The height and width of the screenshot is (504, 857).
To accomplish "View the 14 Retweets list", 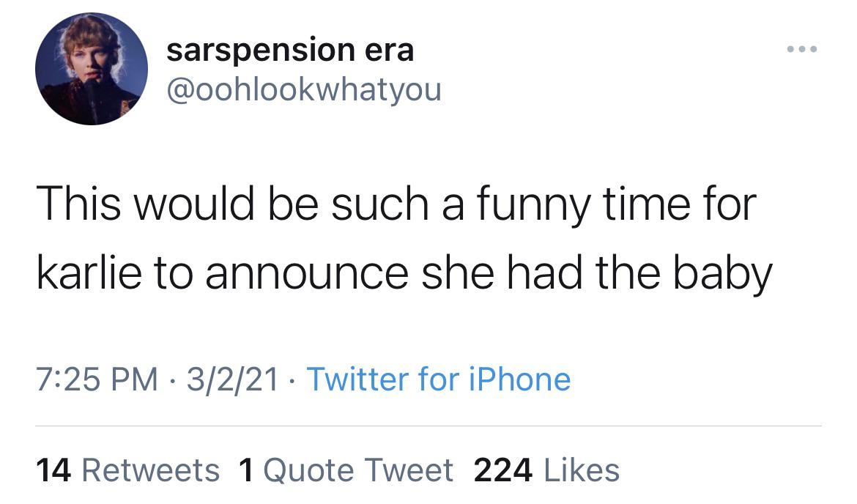I will pos(127,470).
